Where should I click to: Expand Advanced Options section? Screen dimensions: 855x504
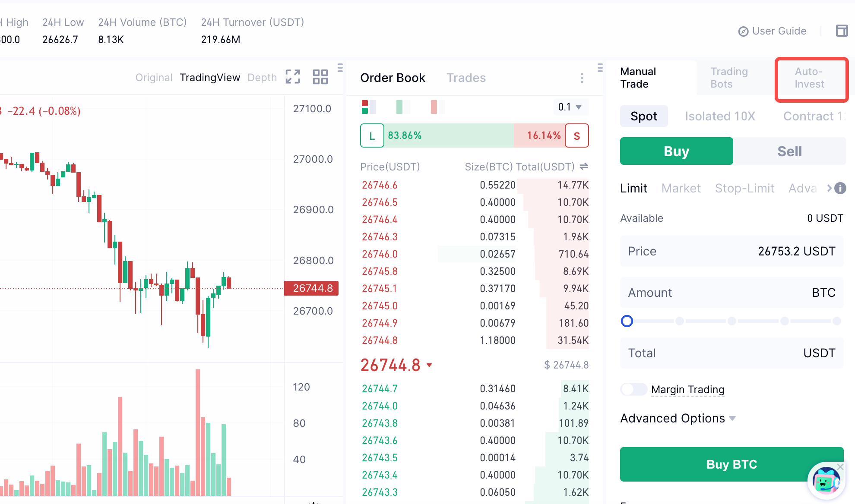[678, 418]
